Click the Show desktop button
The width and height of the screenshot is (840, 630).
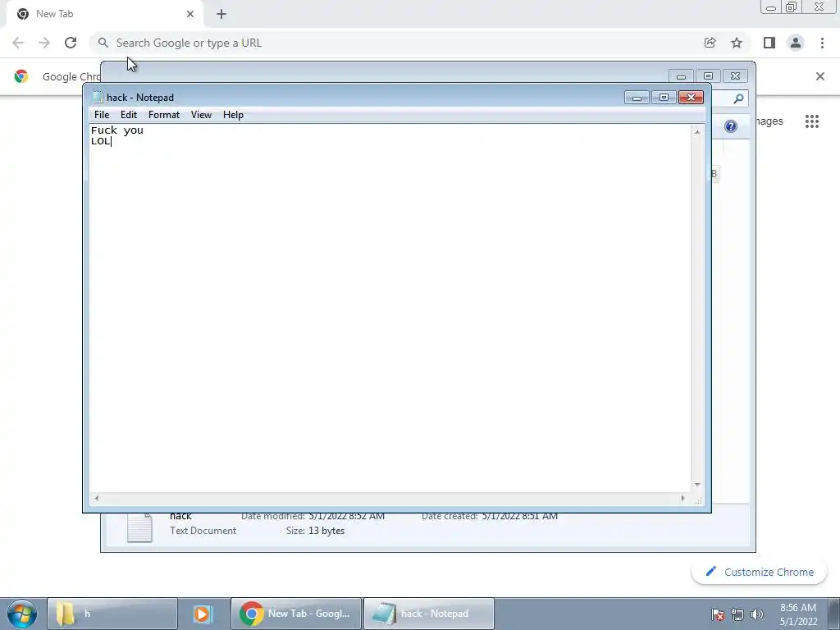pos(833,614)
